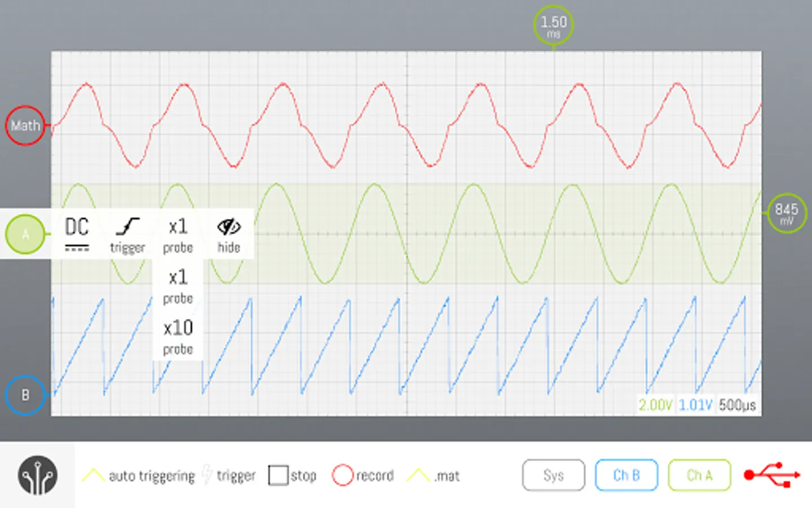Toggle DC coupling for channel A

(77, 234)
